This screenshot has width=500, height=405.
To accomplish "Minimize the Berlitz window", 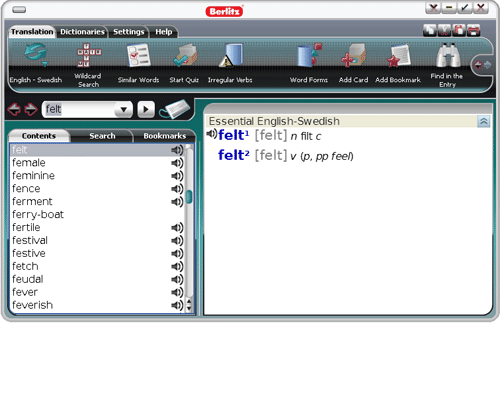I will 449,8.
